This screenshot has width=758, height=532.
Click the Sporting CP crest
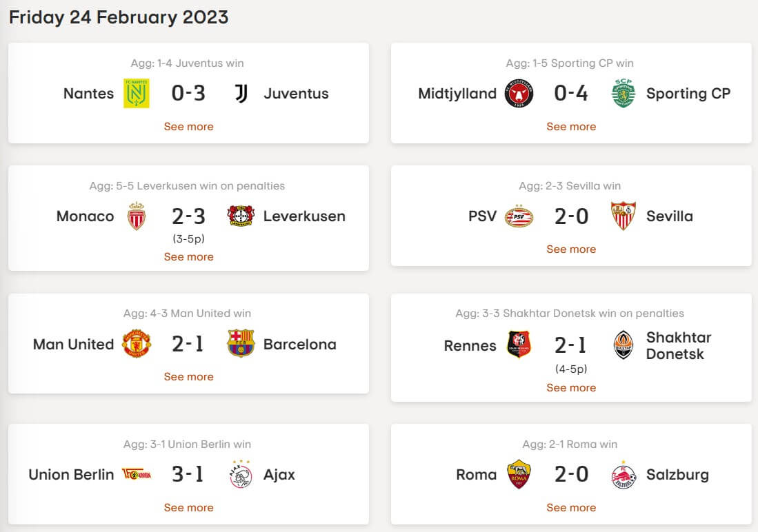pyautogui.click(x=623, y=93)
